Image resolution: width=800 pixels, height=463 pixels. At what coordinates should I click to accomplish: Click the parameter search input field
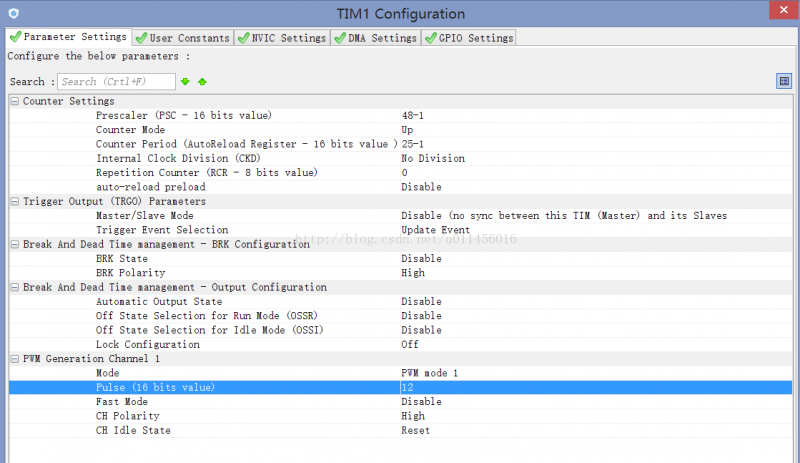click(x=115, y=81)
